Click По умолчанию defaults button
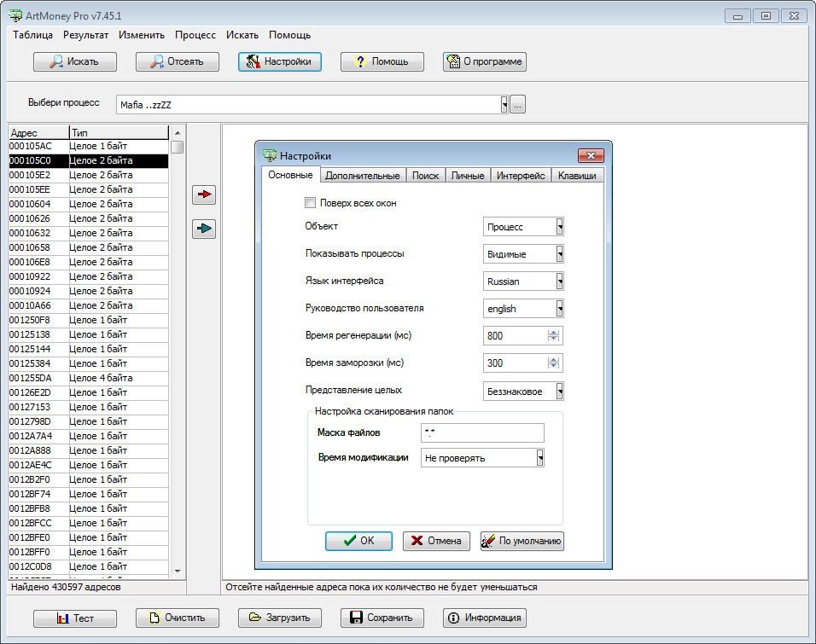 (522, 541)
